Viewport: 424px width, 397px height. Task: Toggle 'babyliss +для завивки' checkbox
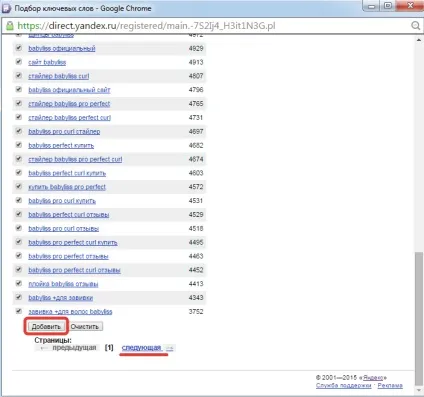point(19,297)
